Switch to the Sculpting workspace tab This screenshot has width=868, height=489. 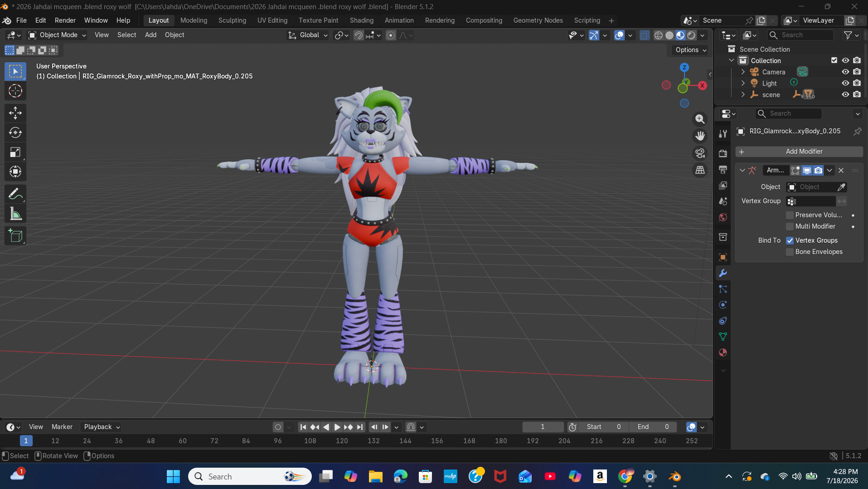coord(232,20)
